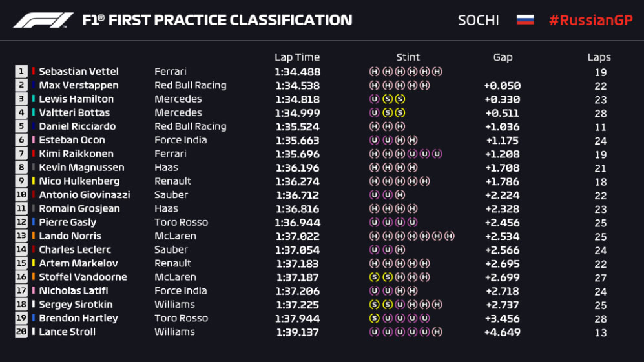The height and width of the screenshot is (362, 644).
Task: Select position 20 box beside Lance Stroll
Action: coord(21,332)
